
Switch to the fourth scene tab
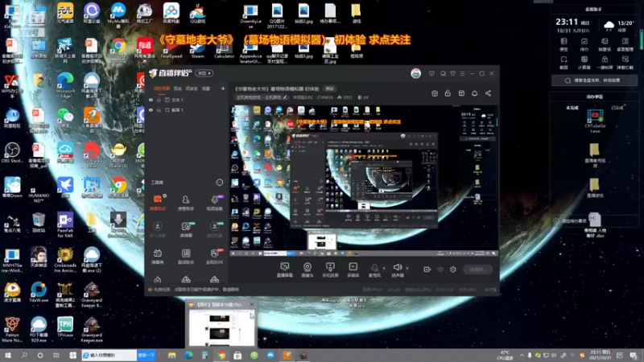tap(206, 88)
